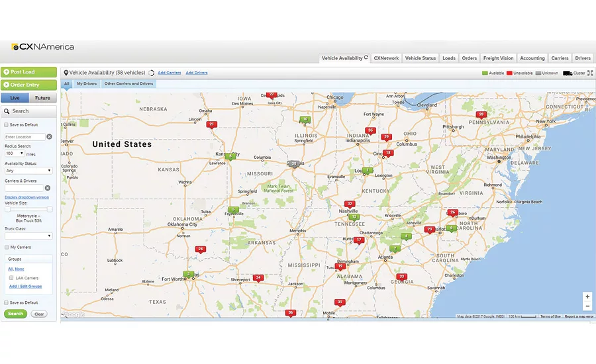Select the All filter tab
This screenshot has height=364, width=596.
(66, 83)
